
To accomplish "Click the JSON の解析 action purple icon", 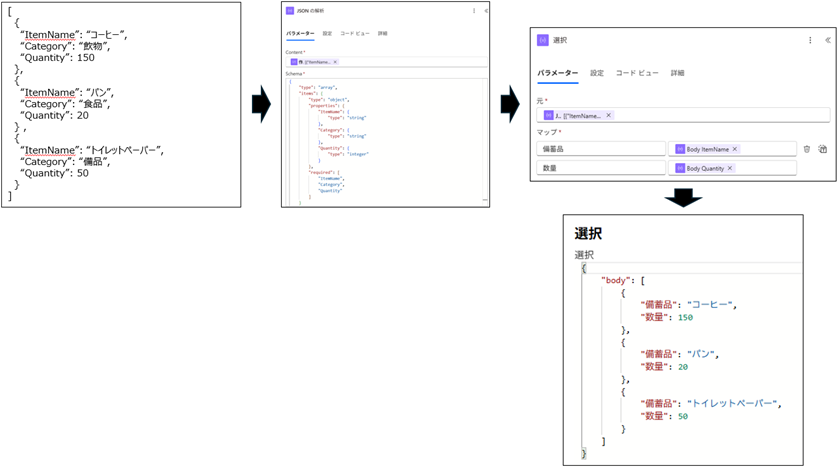I will [x=290, y=11].
